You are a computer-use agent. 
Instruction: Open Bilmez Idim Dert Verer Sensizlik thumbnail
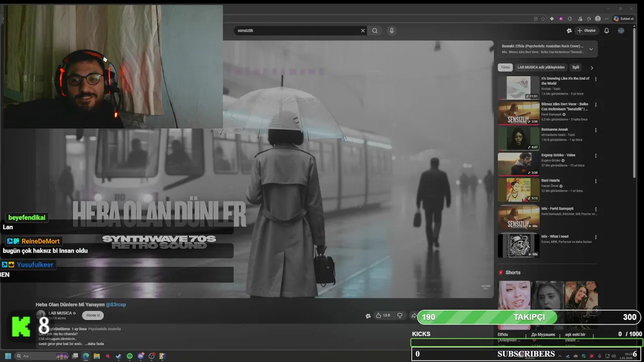(519, 113)
